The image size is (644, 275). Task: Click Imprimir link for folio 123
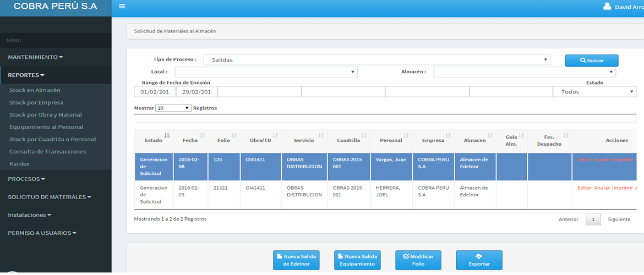click(623, 159)
